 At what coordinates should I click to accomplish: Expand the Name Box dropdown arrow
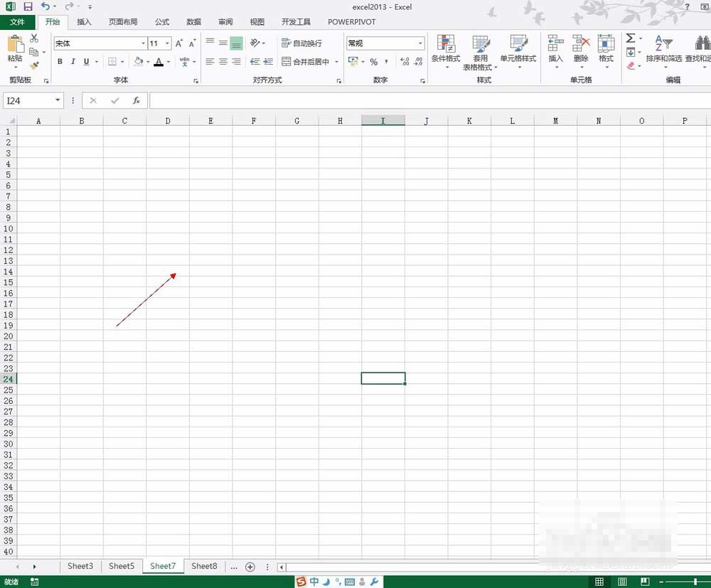click(58, 101)
